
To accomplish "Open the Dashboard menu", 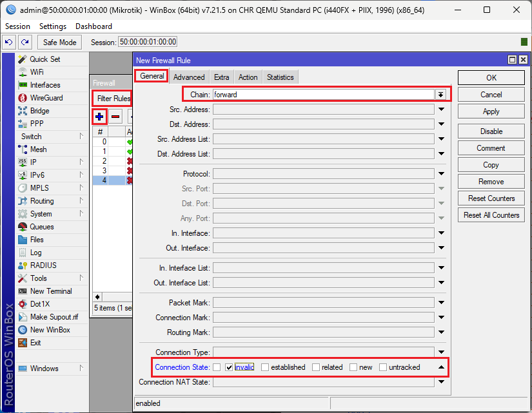I will [94, 26].
